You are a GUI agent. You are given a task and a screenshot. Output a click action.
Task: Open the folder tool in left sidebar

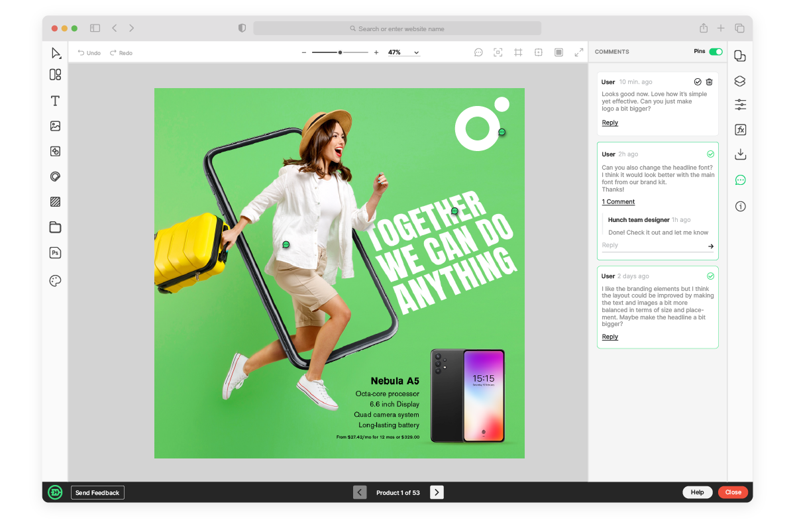click(55, 227)
